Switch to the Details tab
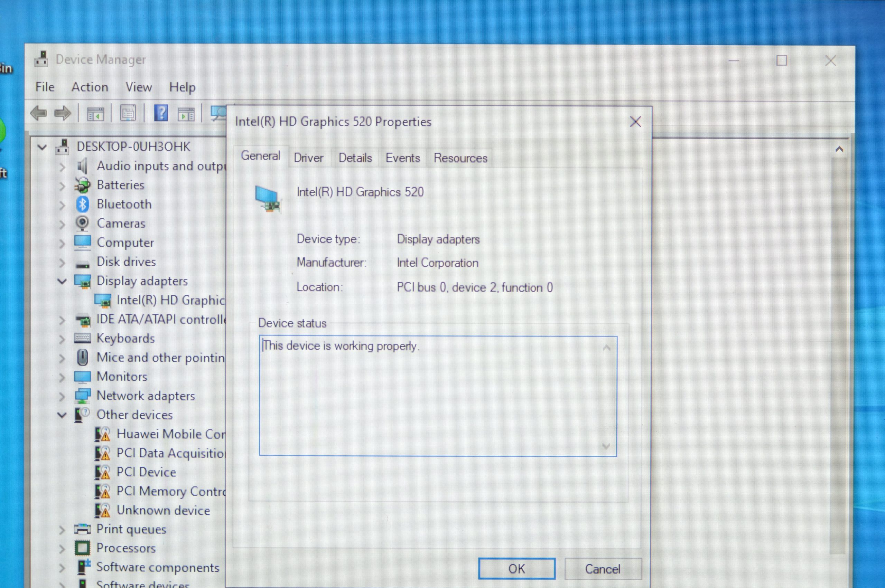Screen dimensions: 885x588 coord(355,158)
